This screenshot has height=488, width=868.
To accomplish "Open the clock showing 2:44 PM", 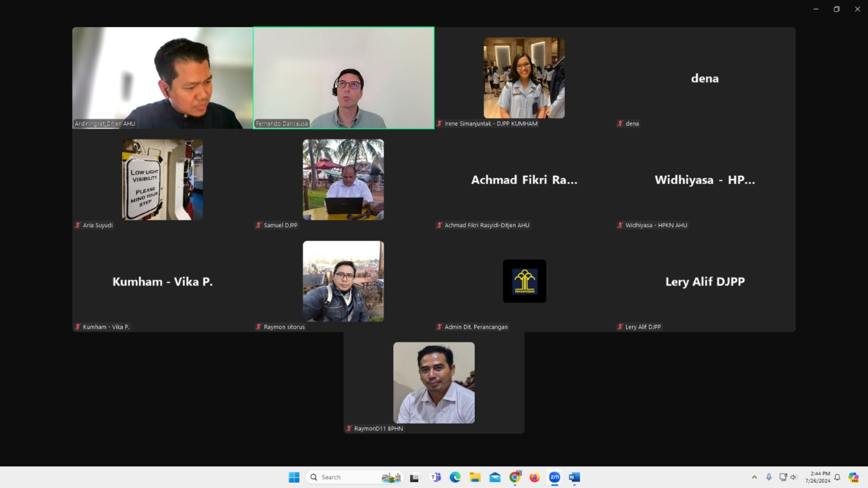I will pyautogui.click(x=817, y=477).
